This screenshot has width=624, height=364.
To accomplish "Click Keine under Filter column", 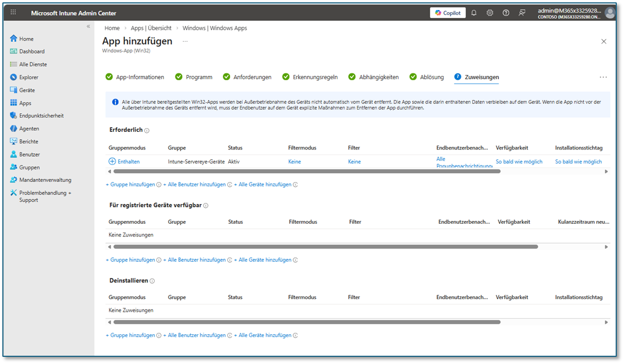I will 354,162.
